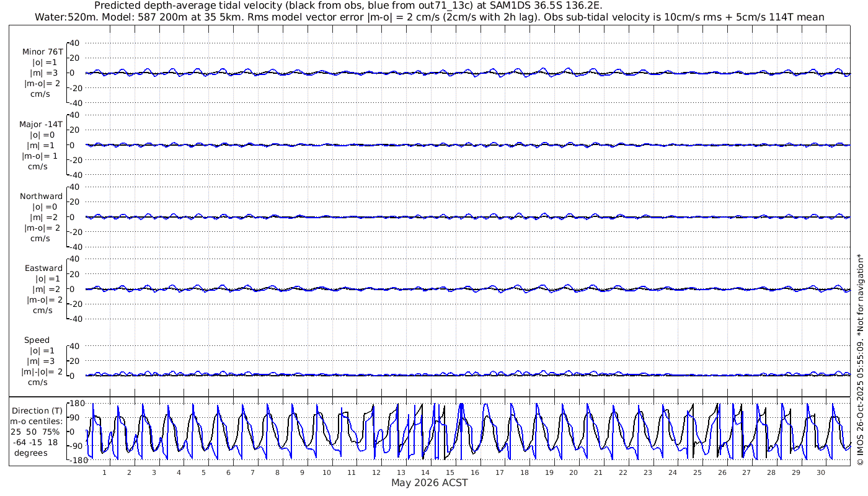
Task: Click the "Speed" panel label
Action: click(x=37, y=340)
